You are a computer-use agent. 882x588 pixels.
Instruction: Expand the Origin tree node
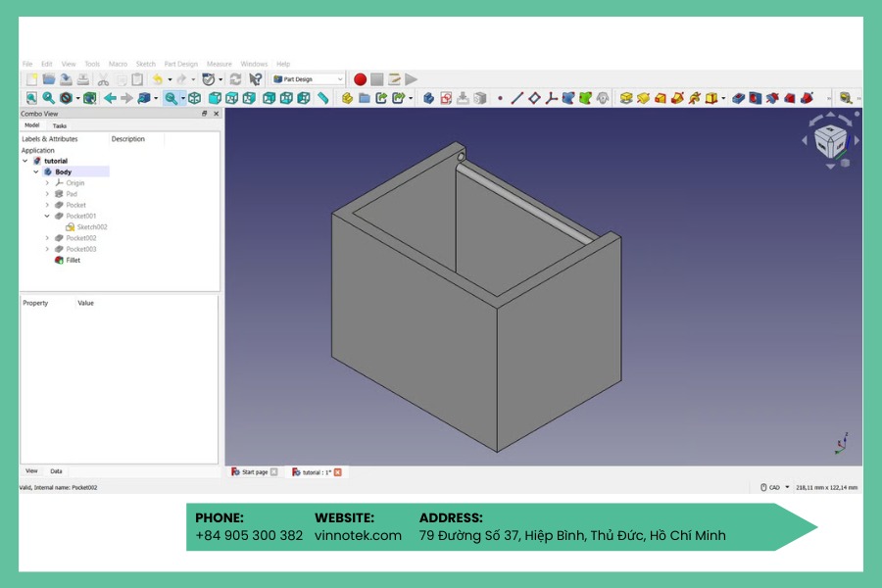47,183
